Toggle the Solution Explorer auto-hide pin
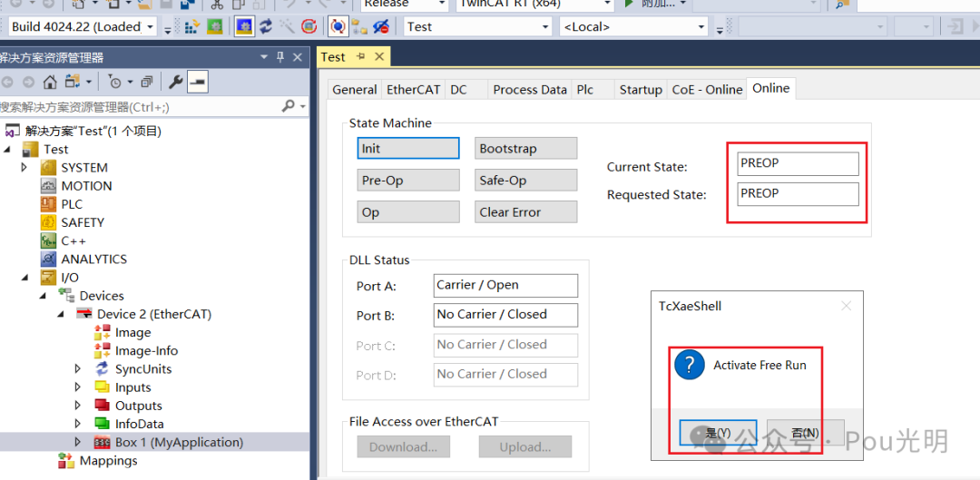 (x=280, y=57)
